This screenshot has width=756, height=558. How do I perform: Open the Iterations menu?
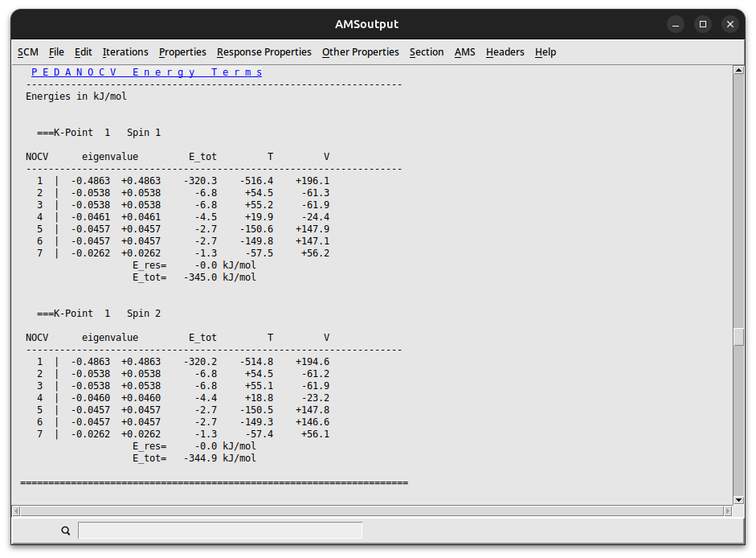pos(125,51)
